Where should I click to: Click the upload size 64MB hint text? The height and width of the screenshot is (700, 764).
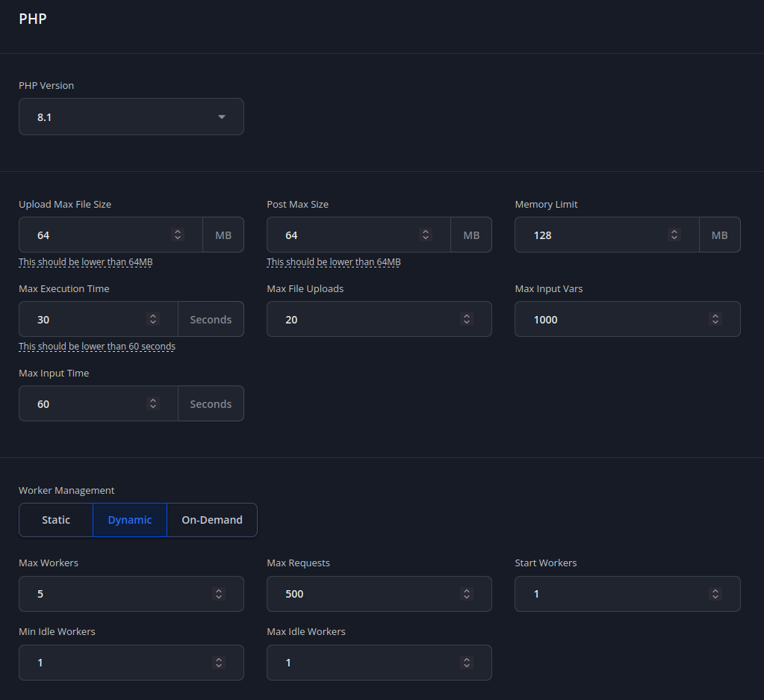86,262
